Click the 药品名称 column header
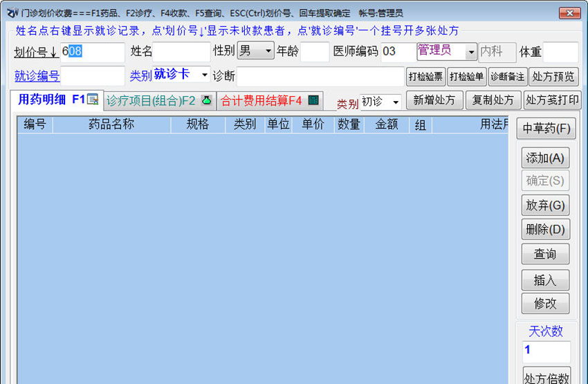 click(x=112, y=125)
